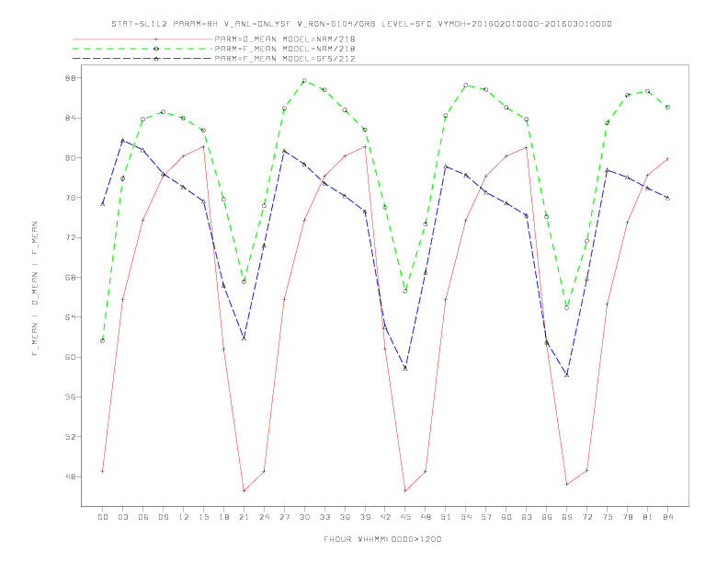
Task: Click x-axis forecast hour label 75
Action: tap(608, 517)
